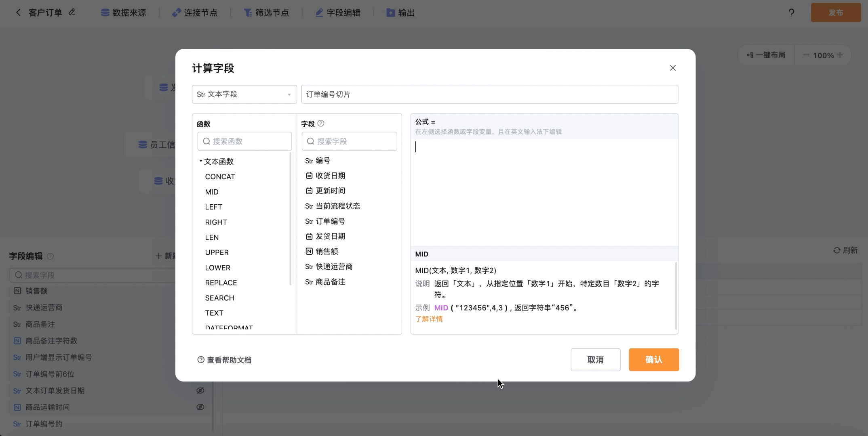Open the 筛选节点 tab
Viewport: 868px width, 436px height.
click(x=266, y=13)
